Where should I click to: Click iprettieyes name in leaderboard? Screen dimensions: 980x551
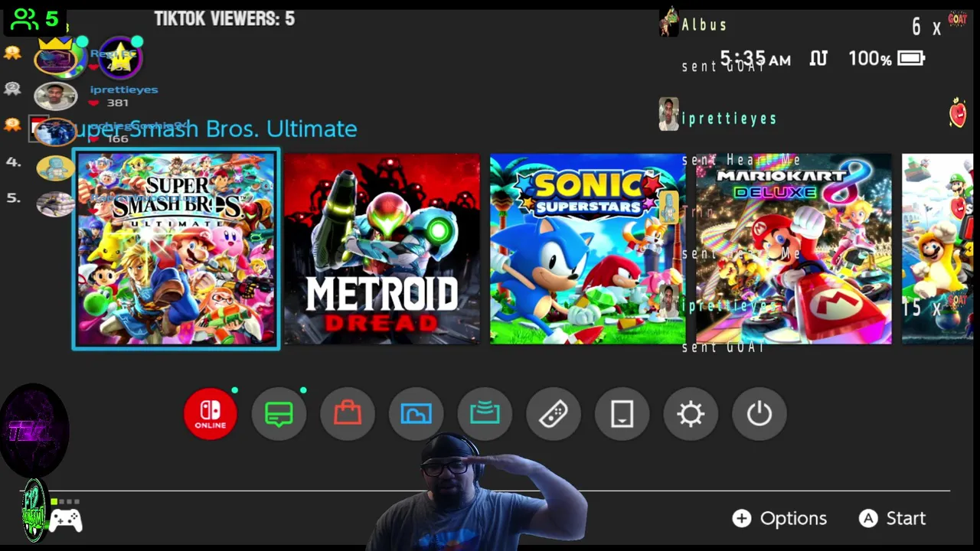(124, 90)
